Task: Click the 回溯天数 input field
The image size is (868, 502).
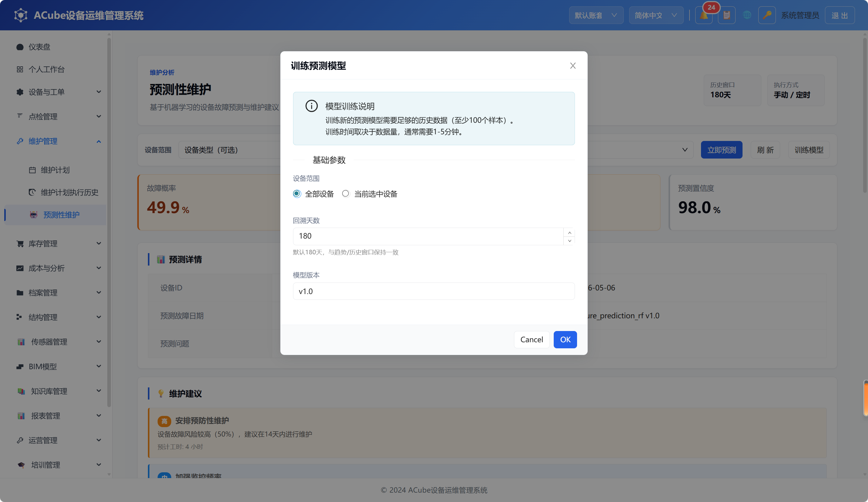Action: coord(428,236)
